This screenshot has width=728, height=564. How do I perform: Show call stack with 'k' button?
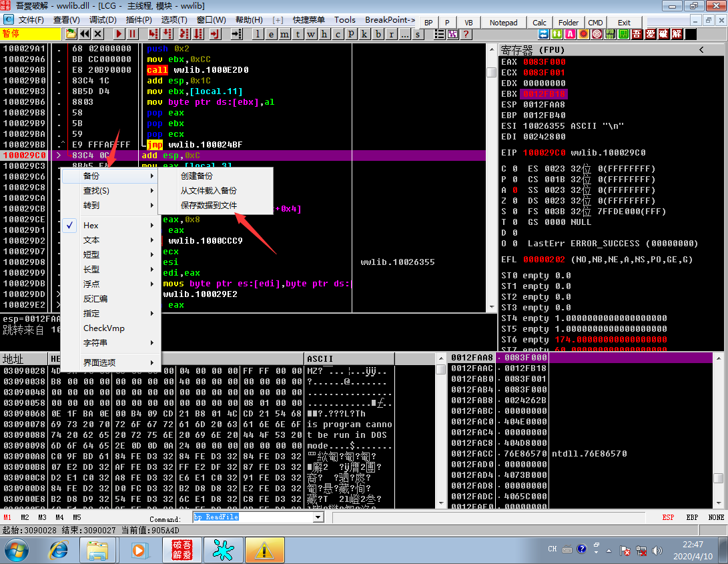coord(364,34)
